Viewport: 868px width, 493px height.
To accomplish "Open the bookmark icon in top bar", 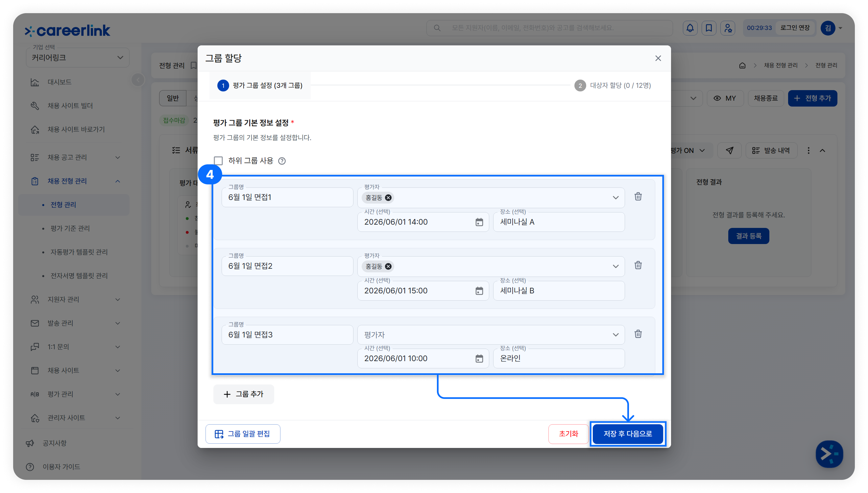I will (709, 28).
